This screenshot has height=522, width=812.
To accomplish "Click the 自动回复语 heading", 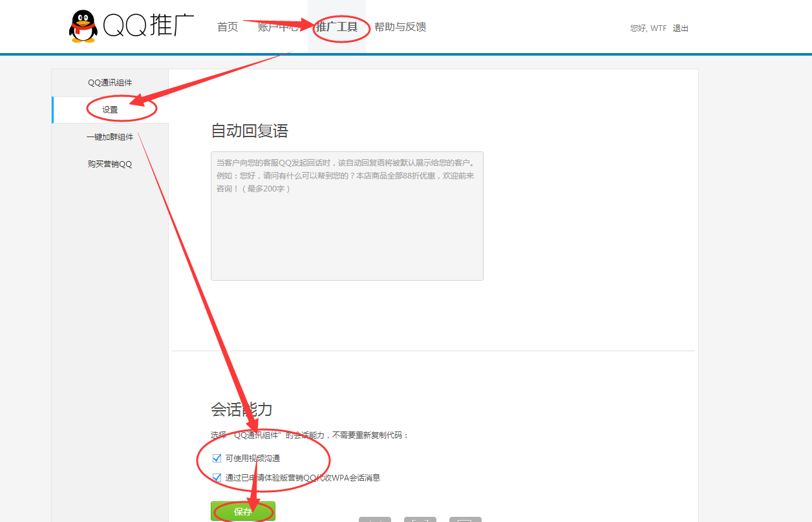I will point(250,131).
